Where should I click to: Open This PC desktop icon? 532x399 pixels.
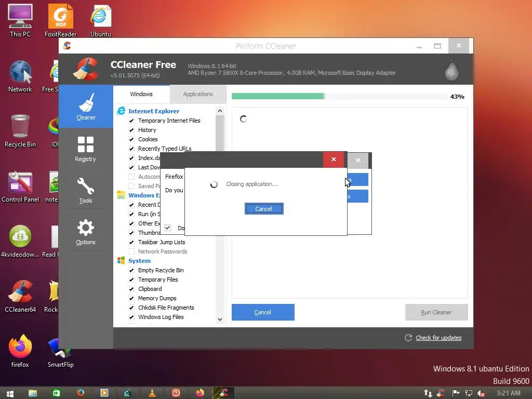pyautogui.click(x=20, y=20)
